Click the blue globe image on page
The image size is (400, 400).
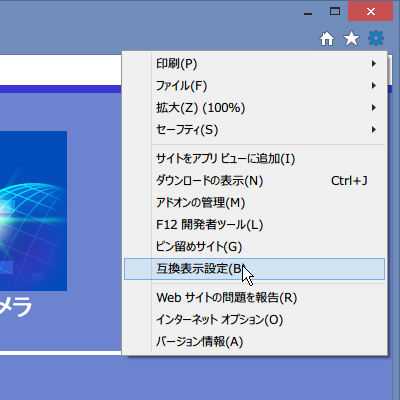33,211
